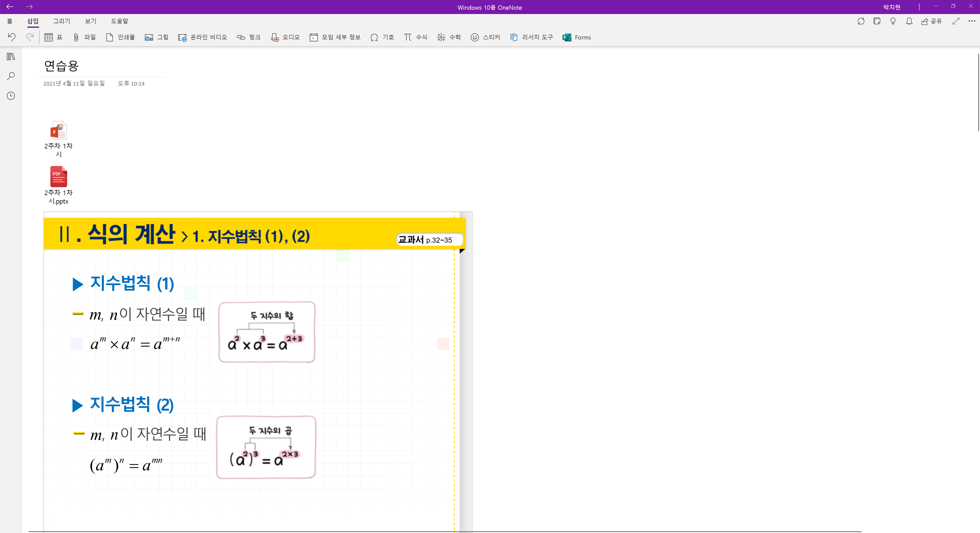Open search with the magnifier sidebar icon
Viewport: 980px width, 533px height.
click(x=11, y=76)
